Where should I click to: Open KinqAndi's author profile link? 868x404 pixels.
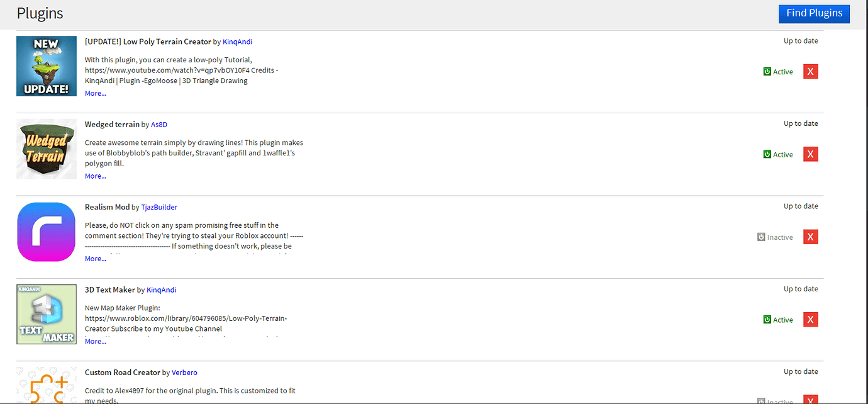(x=237, y=42)
